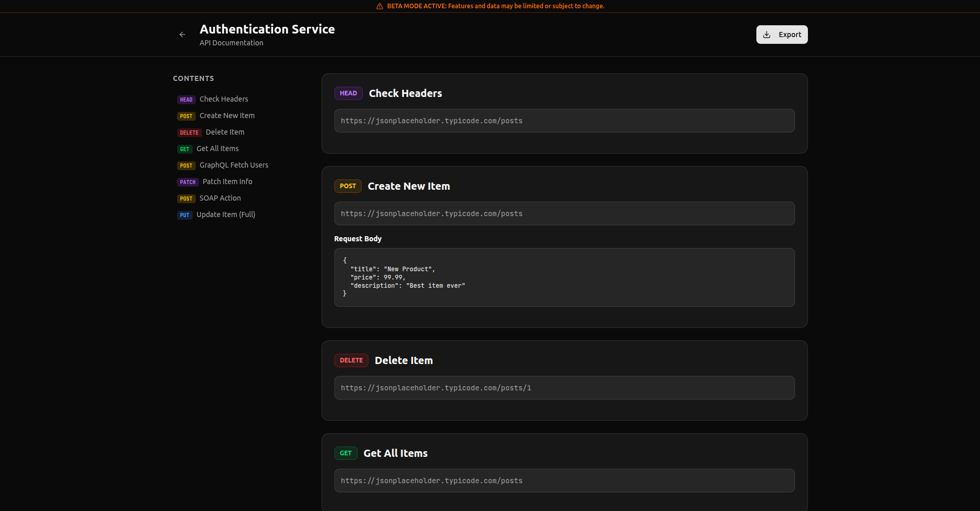Open Check Headers from the contents sidebar
Viewport: 980px width, 511px height.
tap(224, 99)
